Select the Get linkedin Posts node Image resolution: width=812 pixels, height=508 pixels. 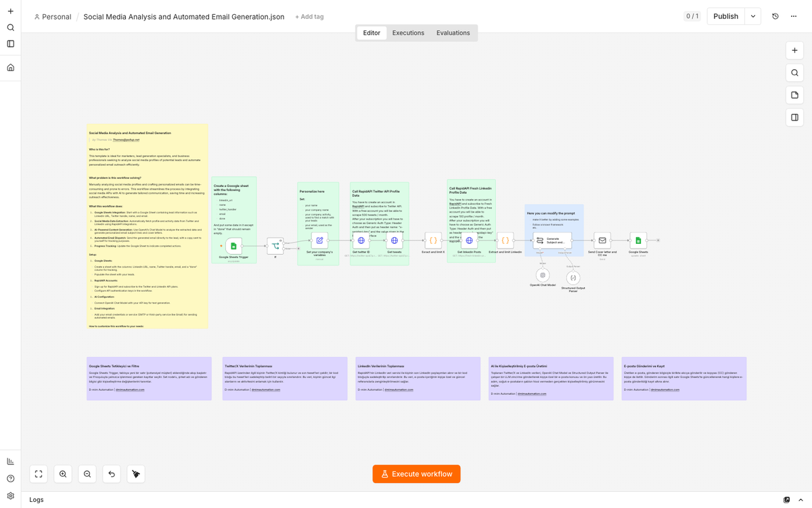click(469, 240)
